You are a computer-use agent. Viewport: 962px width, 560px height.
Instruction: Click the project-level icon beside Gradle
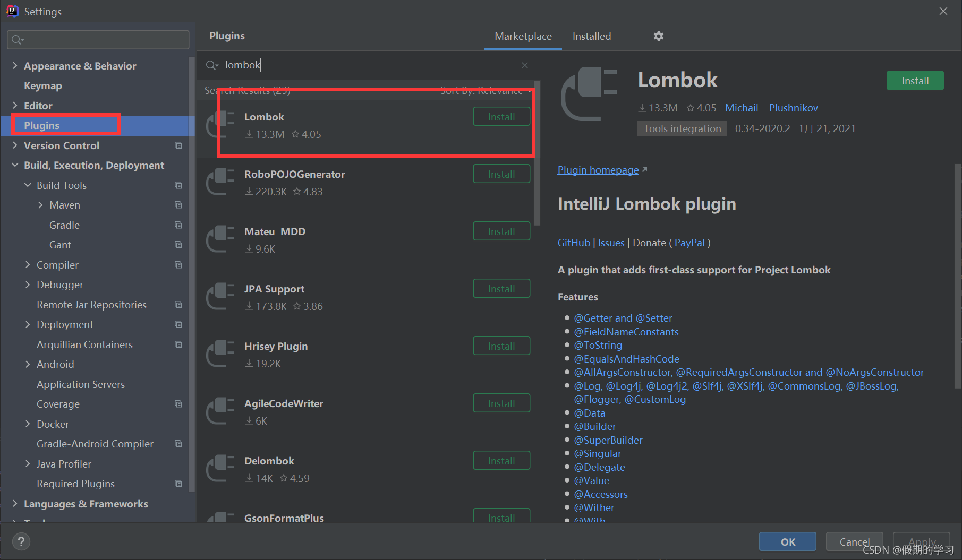tap(178, 225)
